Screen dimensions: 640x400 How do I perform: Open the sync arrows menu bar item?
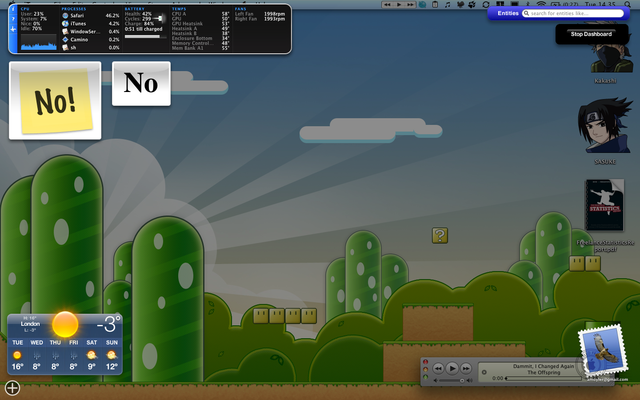click(486, 4)
